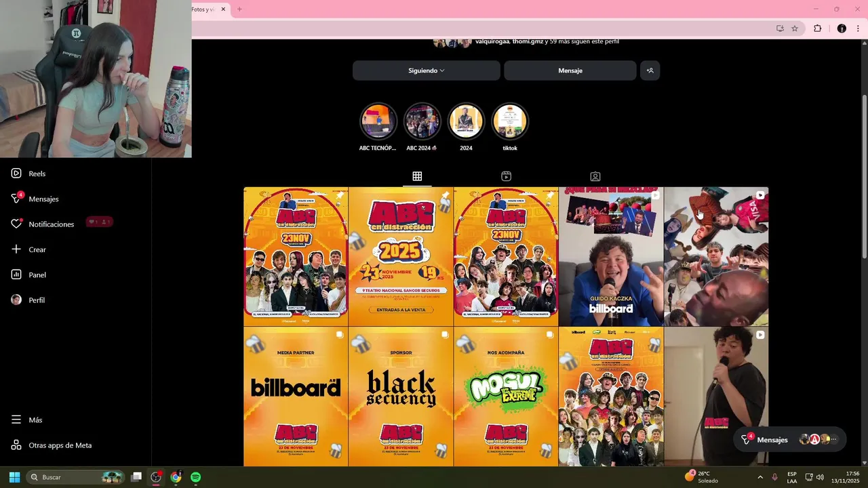This screenshot has width=868, height=488.
Task: Click the Windows Start button
Action: [14, 477]
